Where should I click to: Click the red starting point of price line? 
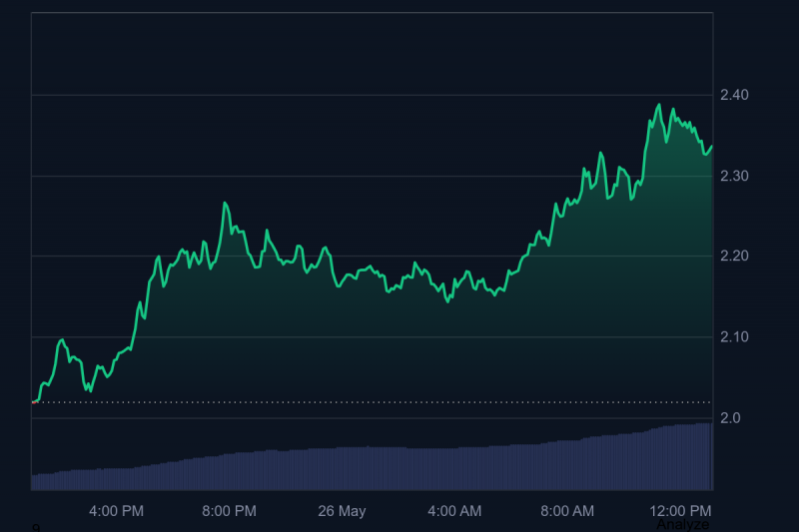[34, 402]
